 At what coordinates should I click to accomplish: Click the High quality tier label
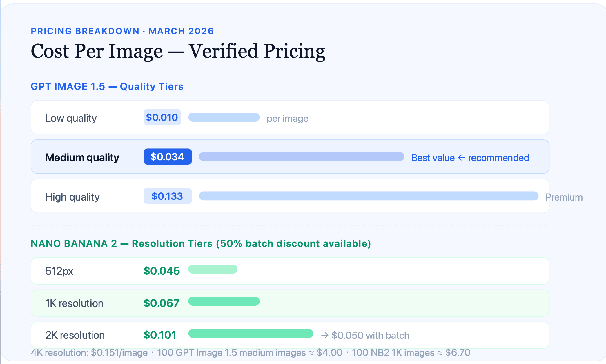(72, 197)
